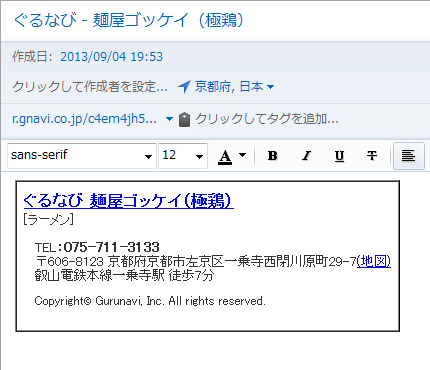Open the (地図) map link
The width and height of the screenshot is (430, 370).
374,261
